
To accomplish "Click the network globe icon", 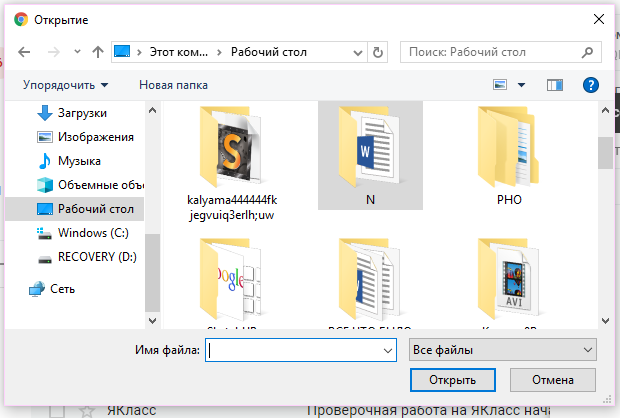I will (x=37, y=289).
